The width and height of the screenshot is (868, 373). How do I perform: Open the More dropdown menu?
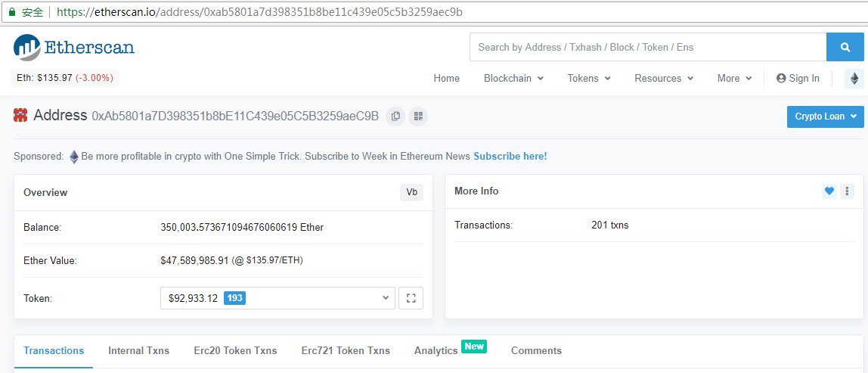pos(735,78)
